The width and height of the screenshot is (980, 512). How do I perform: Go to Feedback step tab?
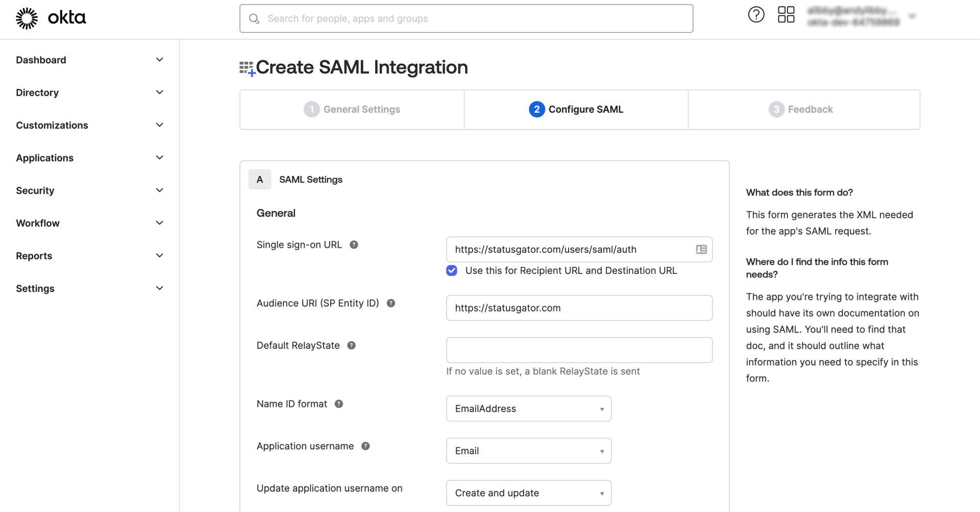[x=804, y=110]
